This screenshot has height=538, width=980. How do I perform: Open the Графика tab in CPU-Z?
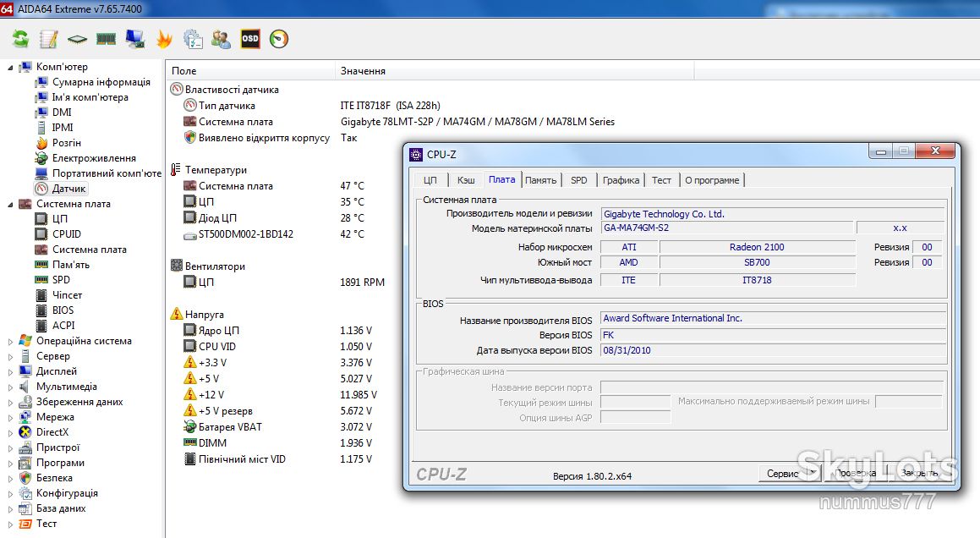[x=621, y=180]
